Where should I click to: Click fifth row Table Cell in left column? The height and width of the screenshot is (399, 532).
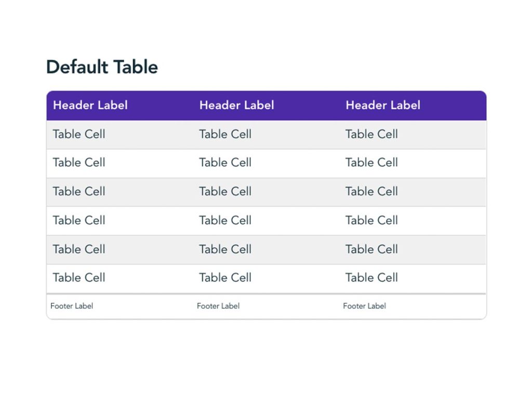click(x=79, y=249)
